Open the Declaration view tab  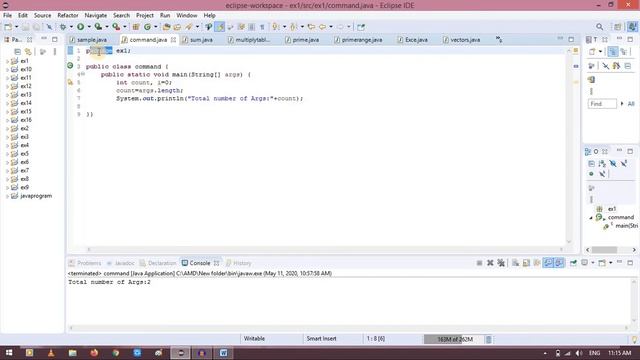point(158,263)
